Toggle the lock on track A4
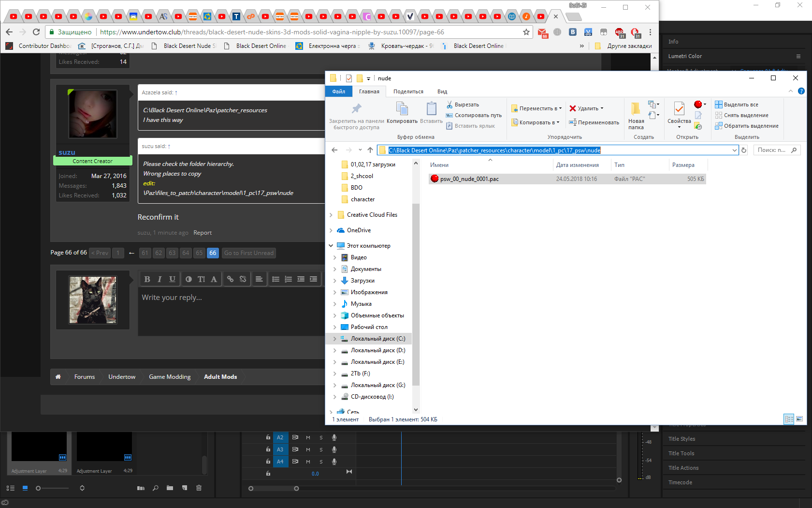Viewport: 812px width, 508px height. pos(268,462)
